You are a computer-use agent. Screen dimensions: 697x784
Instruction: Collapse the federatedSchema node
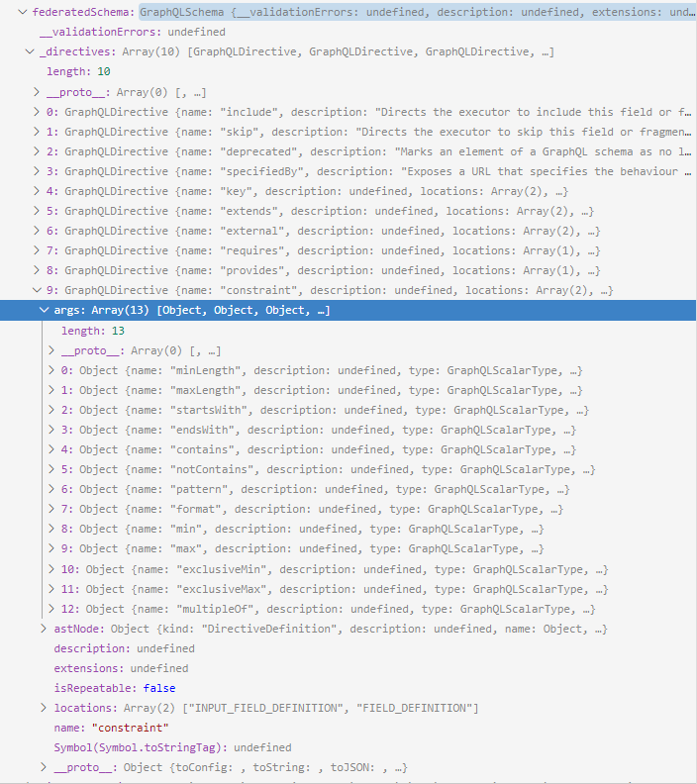tap(23, 12)
